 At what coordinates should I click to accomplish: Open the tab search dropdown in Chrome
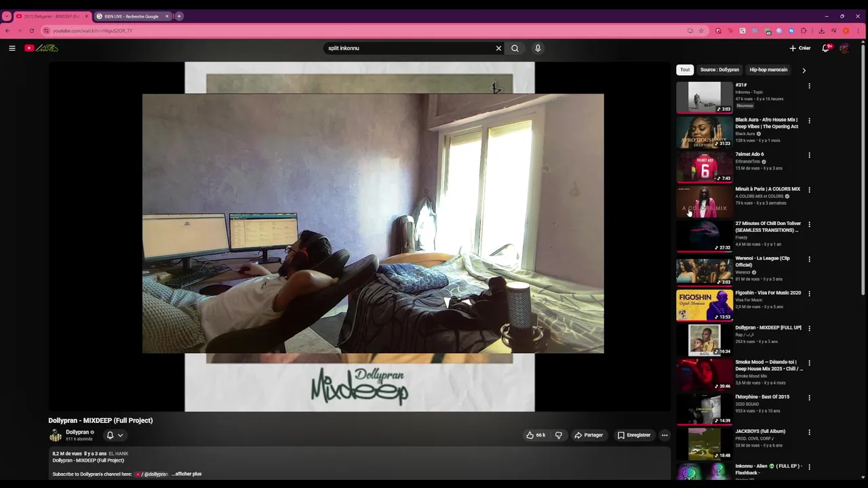[6, 16]
